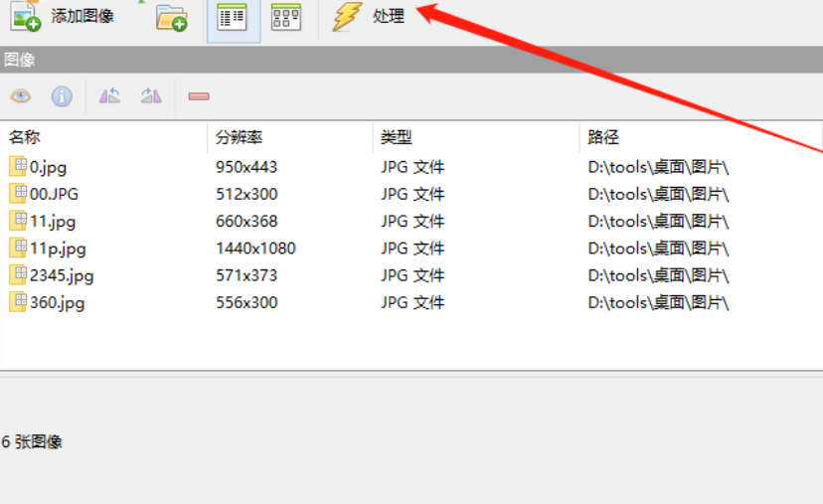Click the 6 张图像 status text
The width and height of the screenshot is (823, 504).
click(x=32, y=442)
